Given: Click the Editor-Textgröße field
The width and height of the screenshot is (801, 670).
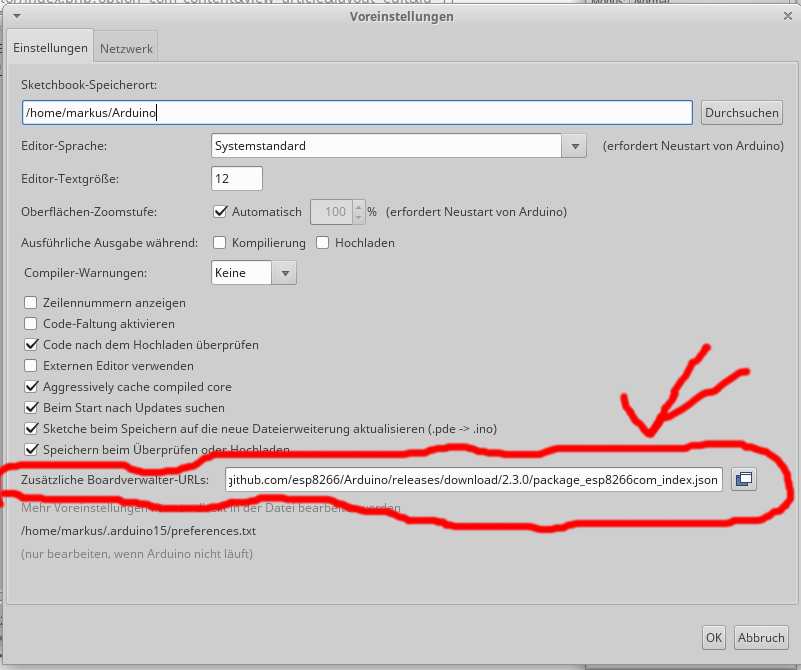Looking at the screenshot, I should 237,179.
